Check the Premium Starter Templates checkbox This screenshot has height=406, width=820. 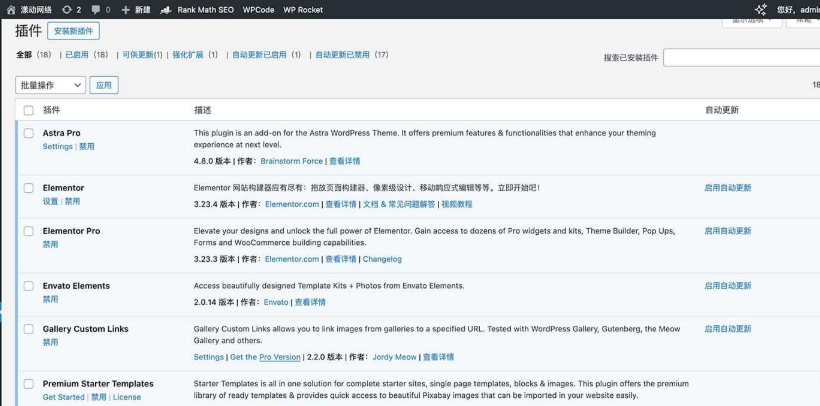pos(29,384)
